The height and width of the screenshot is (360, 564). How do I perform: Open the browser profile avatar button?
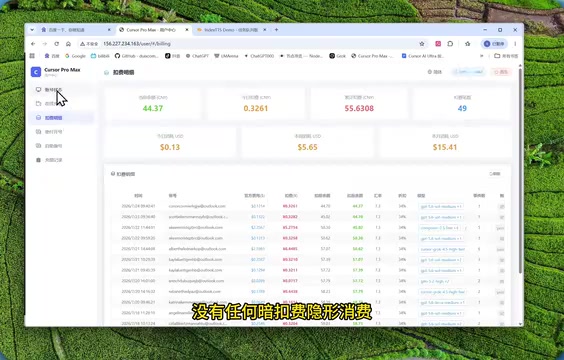pos(494,44)
